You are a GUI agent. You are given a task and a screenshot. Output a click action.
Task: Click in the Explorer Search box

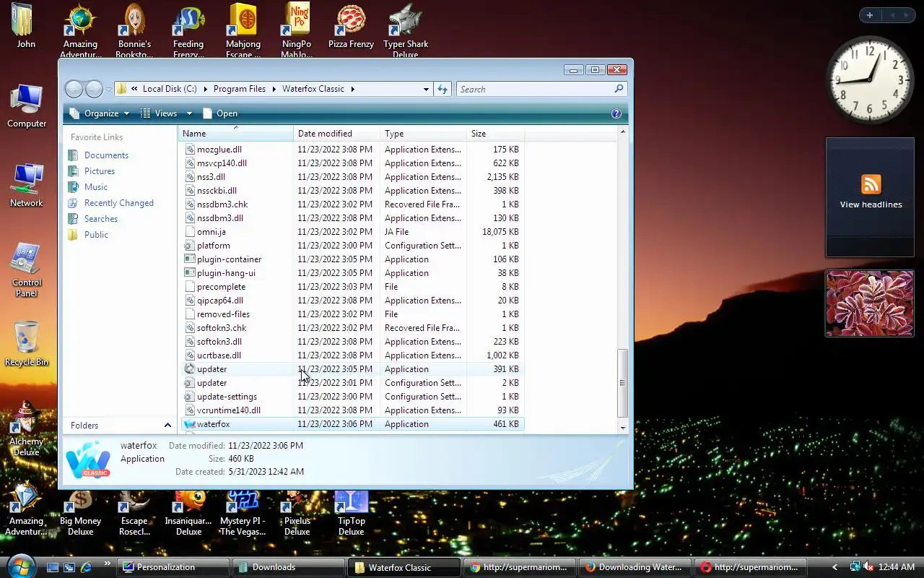click(x=541, y=89)
